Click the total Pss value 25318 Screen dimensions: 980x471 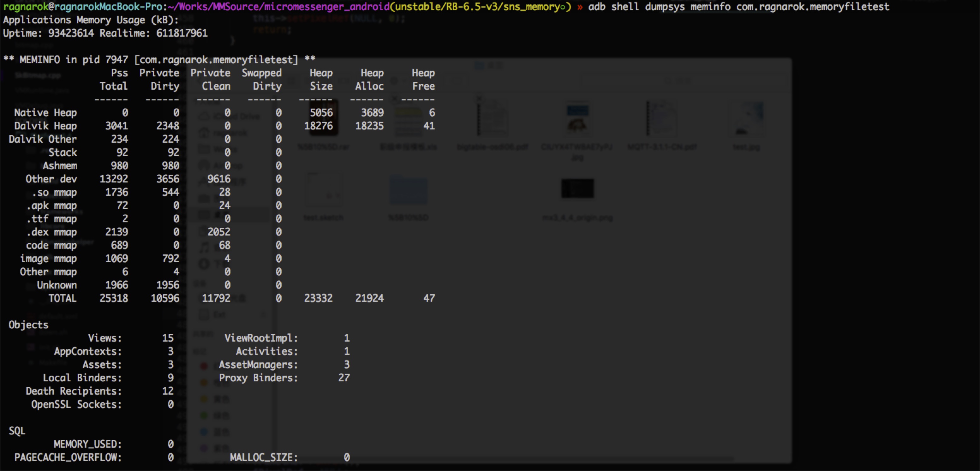point(114,298)
